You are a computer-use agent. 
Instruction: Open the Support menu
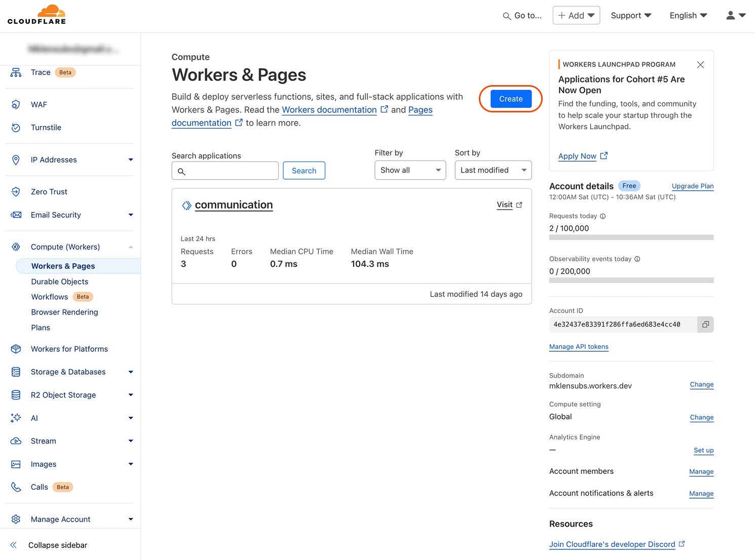click(x=631, y=16)
